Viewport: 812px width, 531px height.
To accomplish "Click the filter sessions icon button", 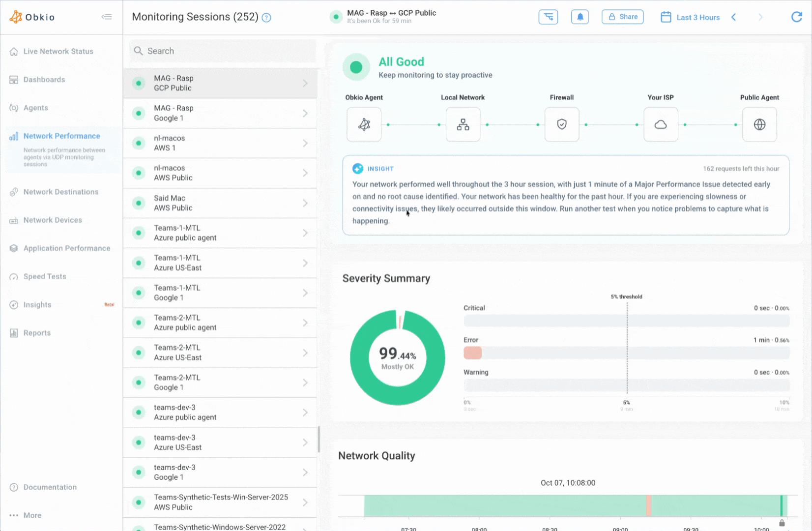I will 548,17.
